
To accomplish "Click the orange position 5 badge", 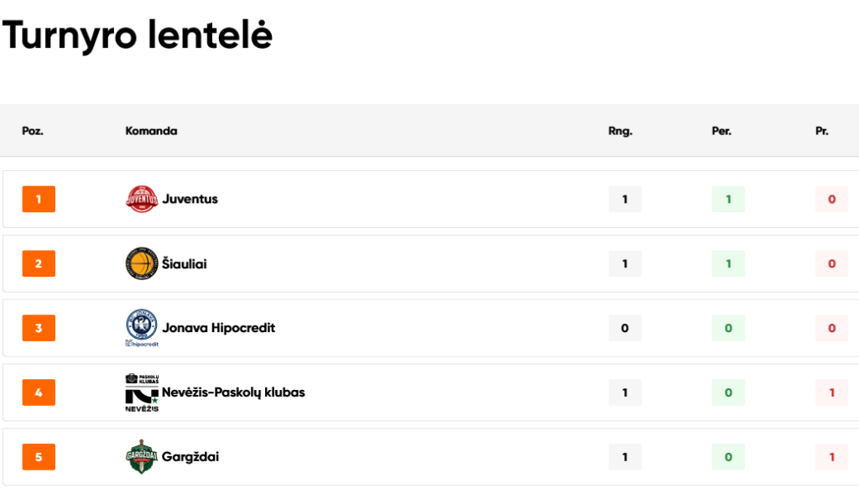I will tap(39, 457).
